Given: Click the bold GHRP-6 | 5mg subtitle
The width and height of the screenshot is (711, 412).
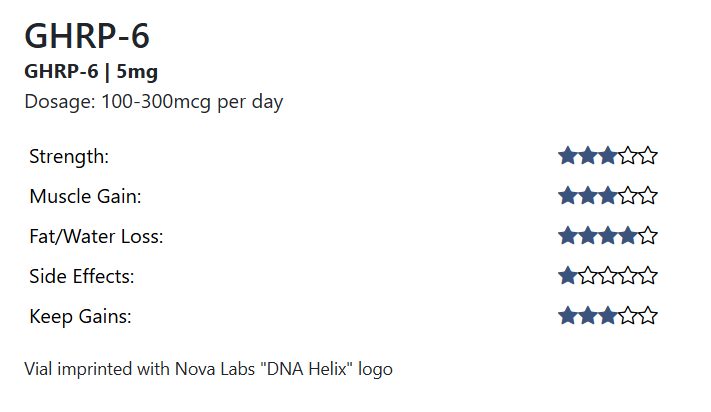Looking at the screenshot, I should coord(91,72).
